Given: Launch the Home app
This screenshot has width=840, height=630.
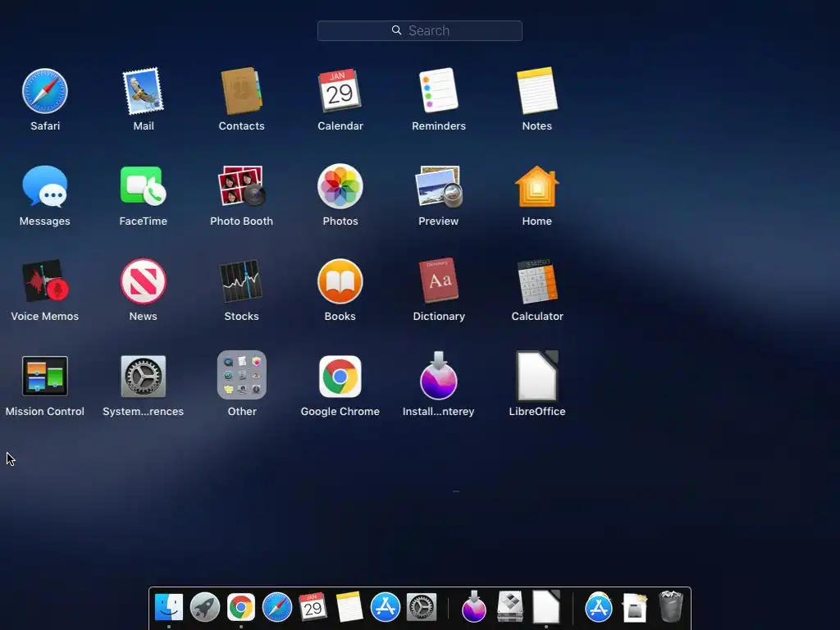Looking at the screenshot, I should click(536, 186).
